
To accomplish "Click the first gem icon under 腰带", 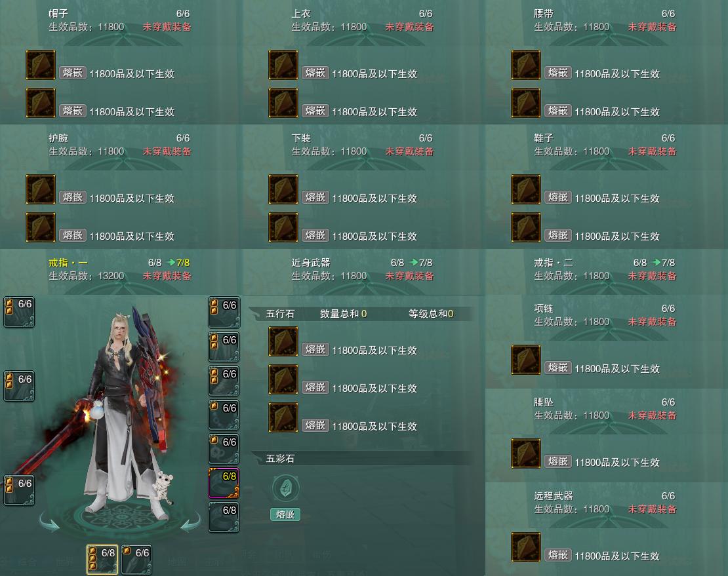I will [526, 65].
